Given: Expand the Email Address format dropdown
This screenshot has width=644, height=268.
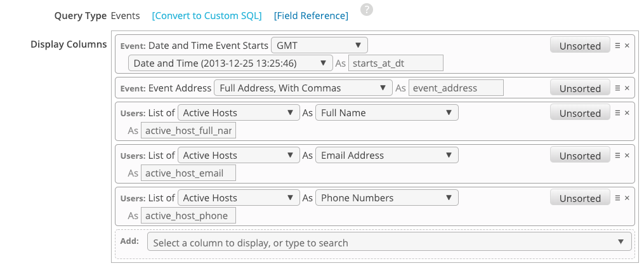Looking at the screenshot, I should (x=386, y=156).
